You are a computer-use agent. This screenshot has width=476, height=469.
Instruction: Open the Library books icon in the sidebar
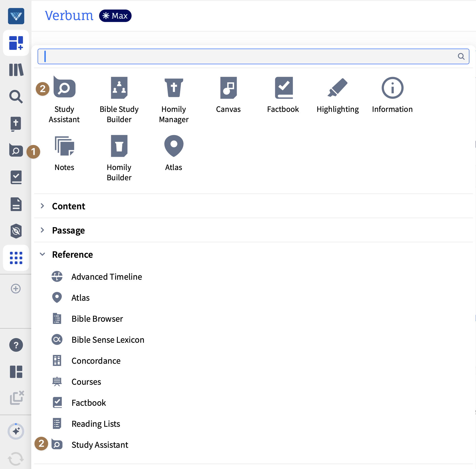click(16, 70)
